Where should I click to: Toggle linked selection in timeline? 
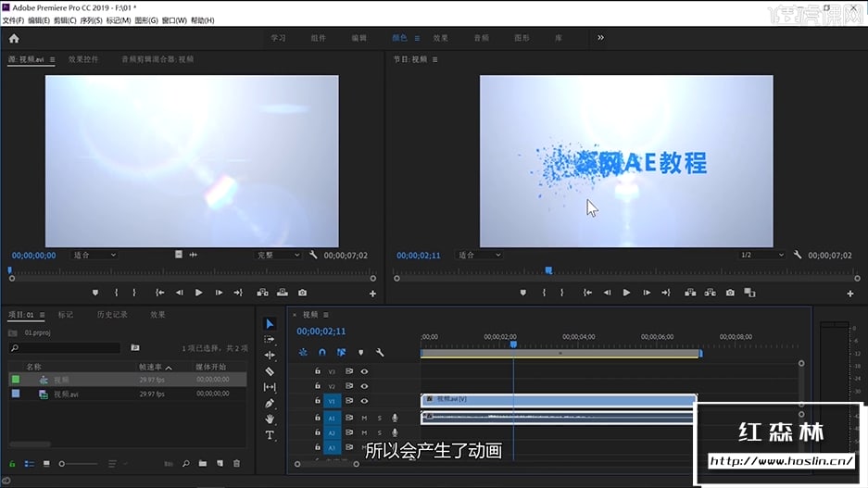point(341,353)
